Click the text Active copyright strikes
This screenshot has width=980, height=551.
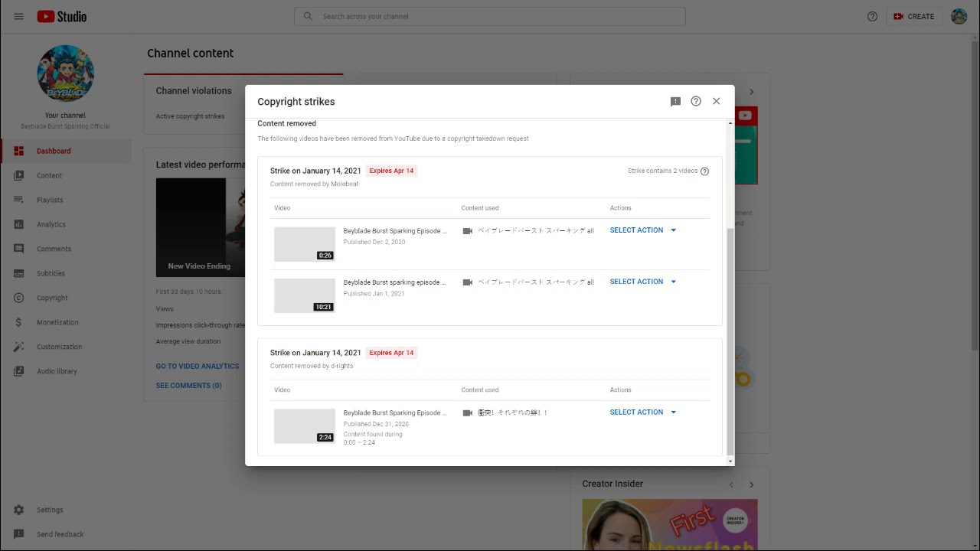point(190,116)
